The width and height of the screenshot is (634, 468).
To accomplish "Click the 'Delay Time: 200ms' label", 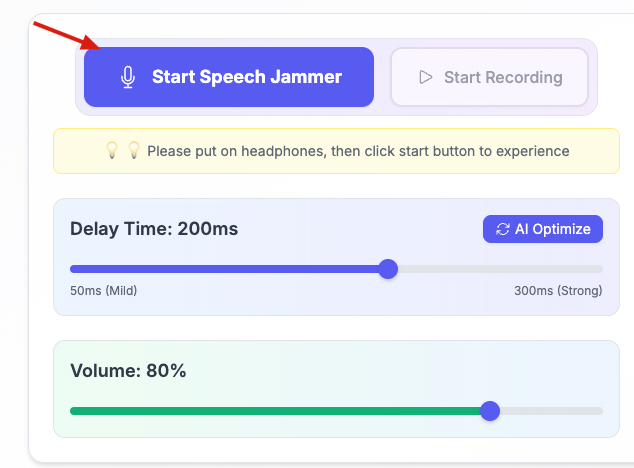I will pos(154,229).
